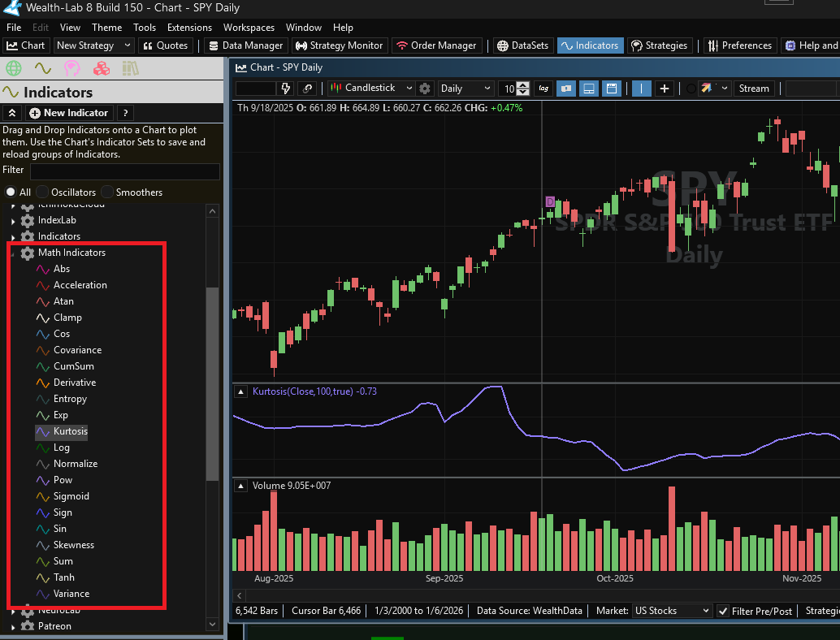Open the Candlestick chart style dropdown

click(372, 89)
